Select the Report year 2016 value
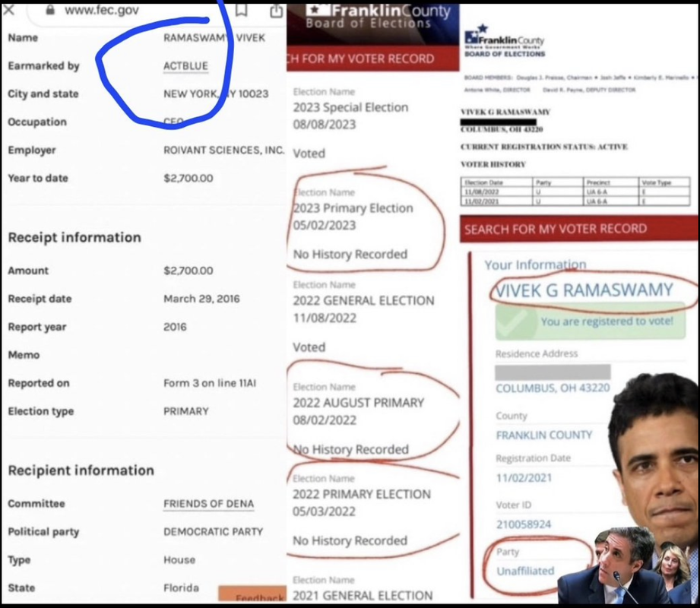 click(175, 327)
